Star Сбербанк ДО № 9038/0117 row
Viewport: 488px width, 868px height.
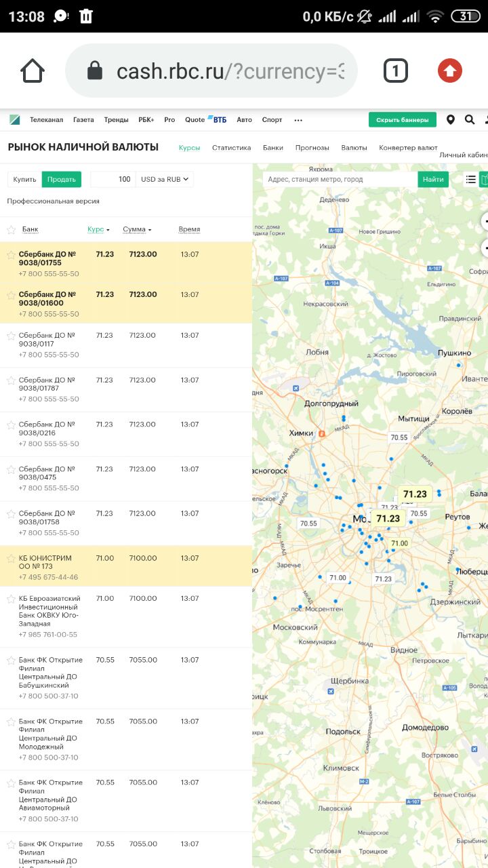pos(11,336)
